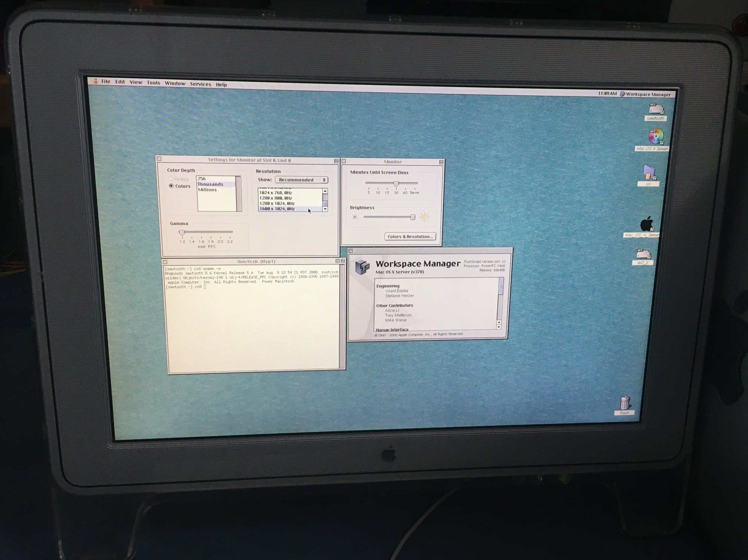Click the bright sun icon beside Brightness slider

pyautogui.click(x=424, y=217)
